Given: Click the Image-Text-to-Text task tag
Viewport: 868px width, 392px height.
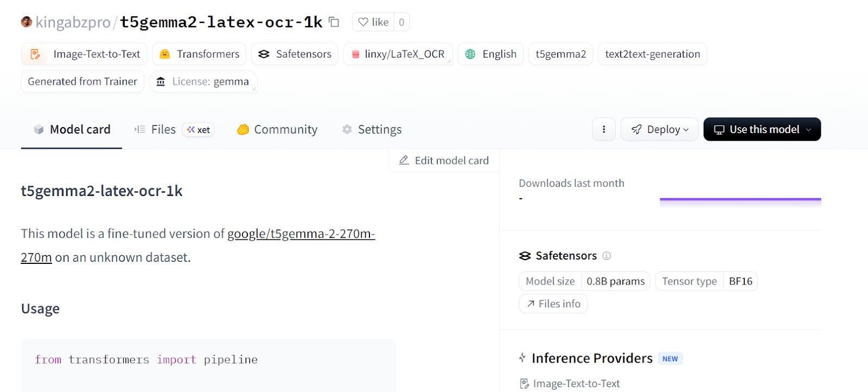Looking at the screenshot, I should coord(85,54).
